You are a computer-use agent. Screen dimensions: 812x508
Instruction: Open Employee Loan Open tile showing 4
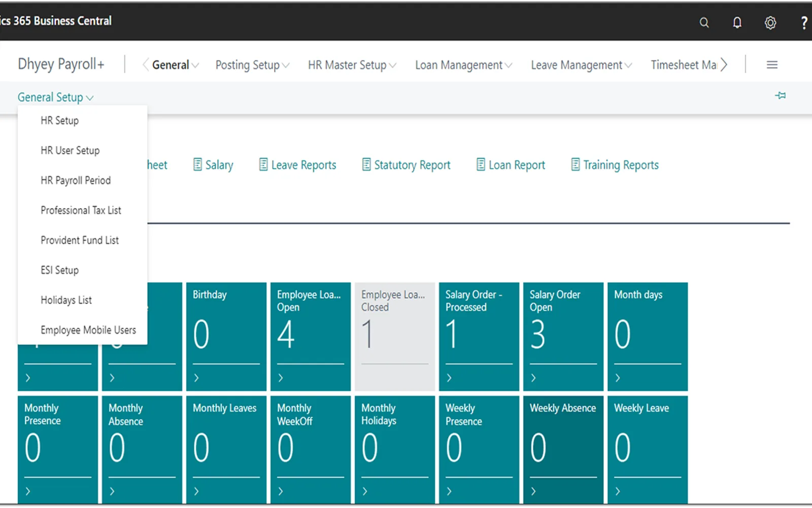286,334
